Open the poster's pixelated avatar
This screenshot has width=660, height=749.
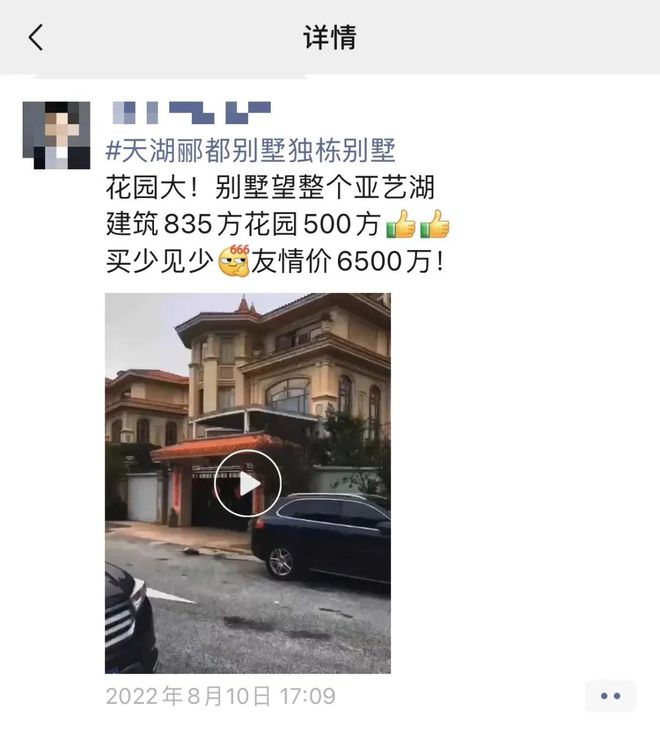pyautogui.click(x=56, y=135)
